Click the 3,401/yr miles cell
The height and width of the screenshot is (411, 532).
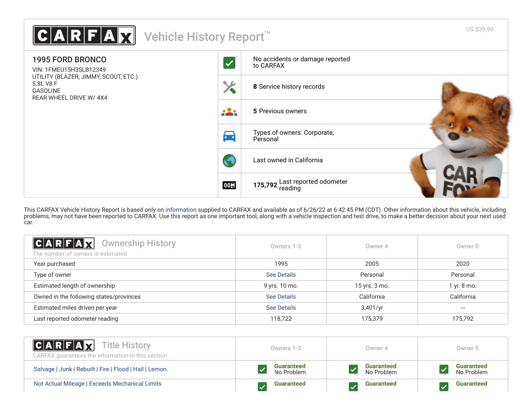point(372,308)
